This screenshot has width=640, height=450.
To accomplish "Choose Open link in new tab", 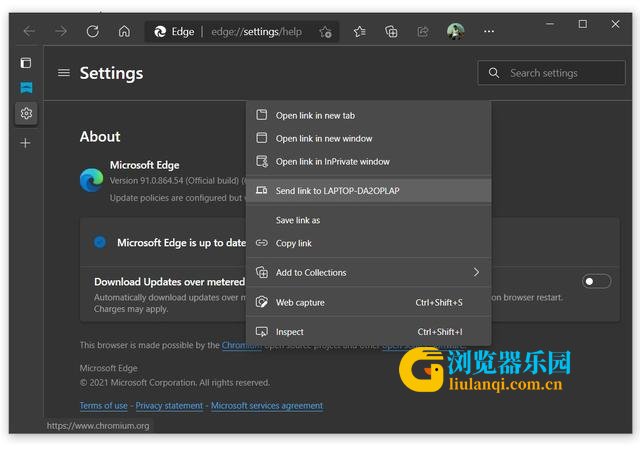I will (369, 116).
